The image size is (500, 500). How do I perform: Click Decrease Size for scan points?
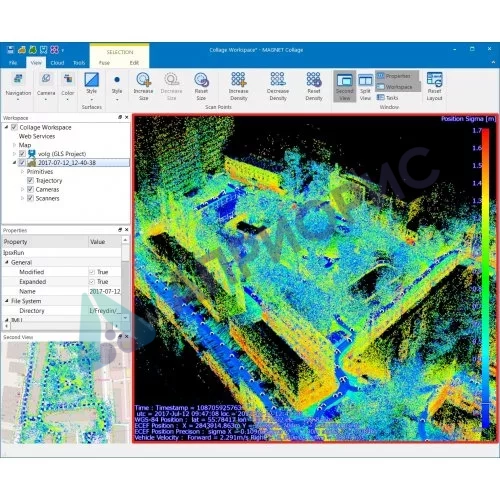click(x=171, y=87)
